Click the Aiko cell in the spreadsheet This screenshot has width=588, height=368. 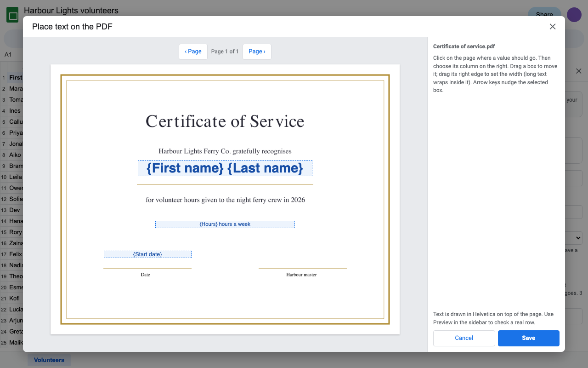point(15,155)
